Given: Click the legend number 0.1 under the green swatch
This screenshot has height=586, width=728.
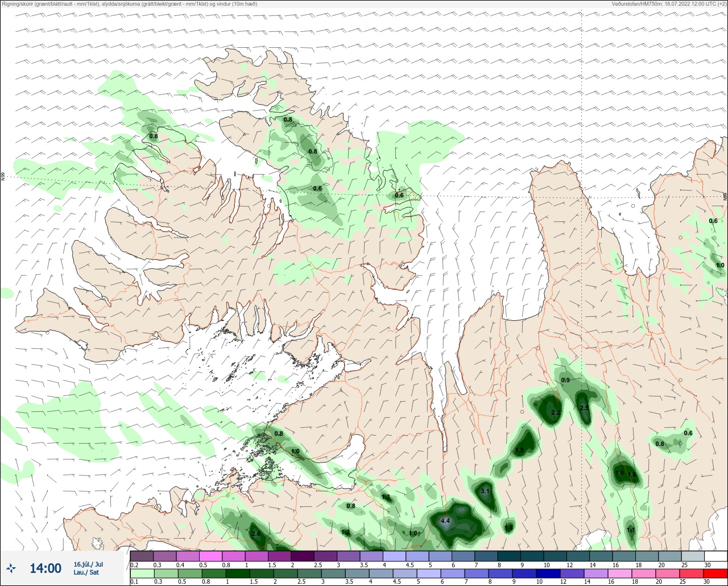Looking at the screenshot, I should tap(134, 581).
